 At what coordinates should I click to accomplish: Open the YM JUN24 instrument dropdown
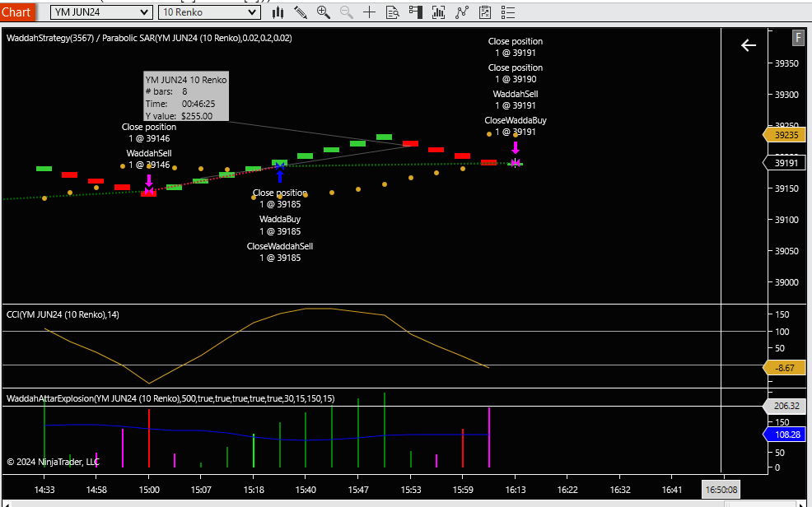click(x=101, y=12)
